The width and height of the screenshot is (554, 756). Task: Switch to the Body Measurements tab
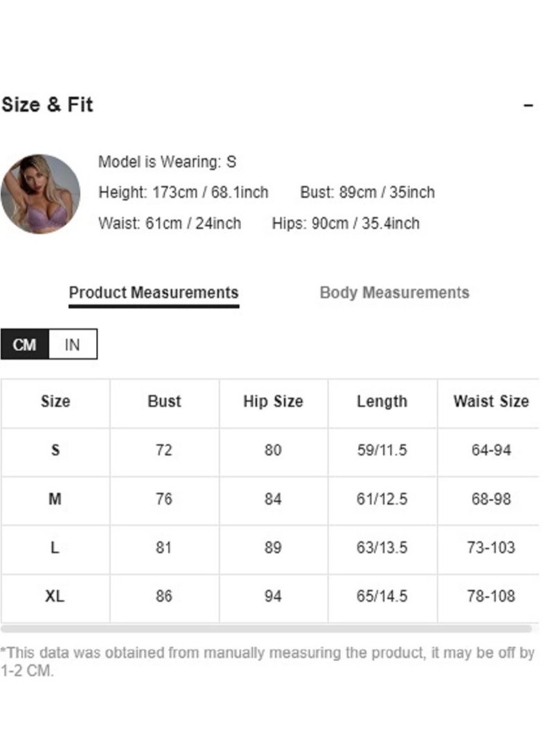(395, 293)
